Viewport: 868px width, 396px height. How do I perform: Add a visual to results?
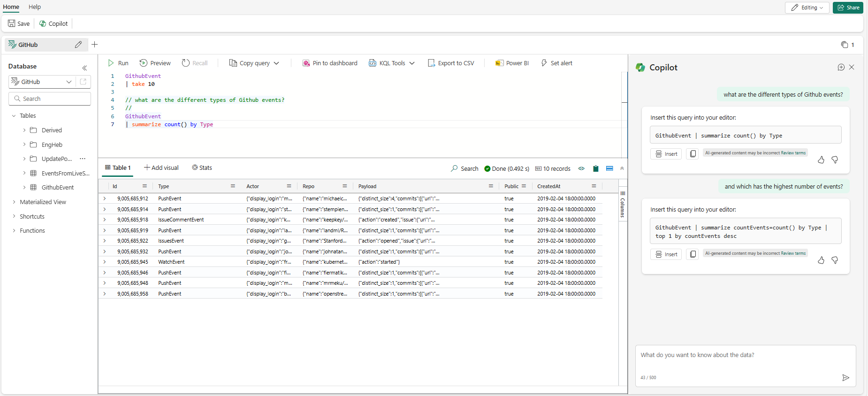point(161,168)
